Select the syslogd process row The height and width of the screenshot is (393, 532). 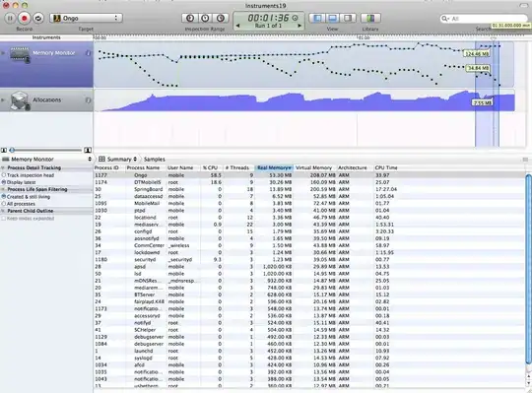tap(309, 359)
